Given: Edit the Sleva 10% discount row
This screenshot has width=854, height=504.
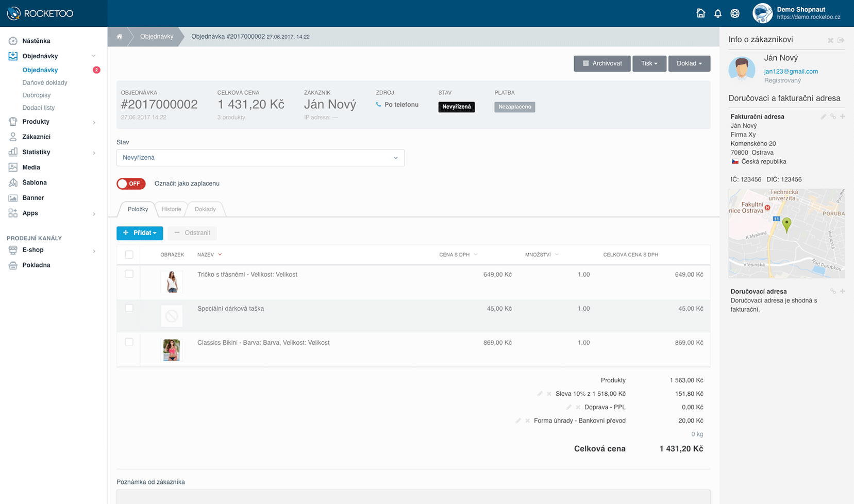Looking at the screenshot, I should click(x=540, y=394).
